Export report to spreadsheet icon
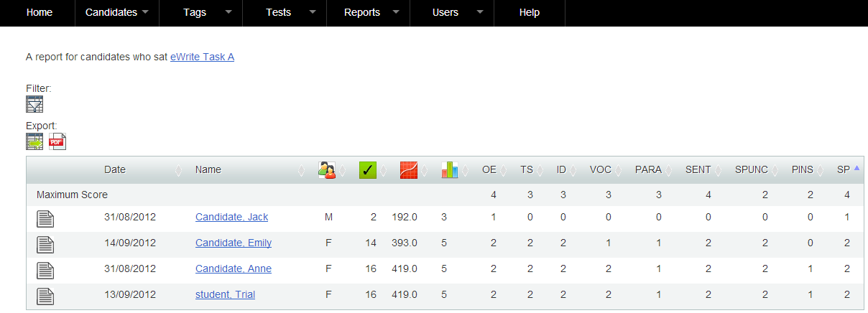The width and height of the screenshot is (868, 313). coord(34,141)
